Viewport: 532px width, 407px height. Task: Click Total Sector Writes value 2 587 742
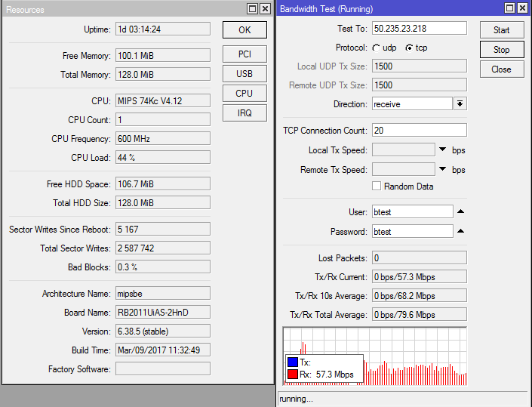(163, 248)
